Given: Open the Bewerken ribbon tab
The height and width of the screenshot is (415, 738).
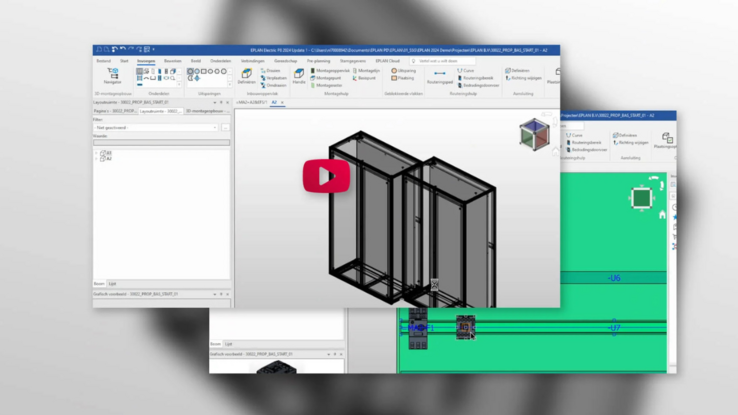Looking at the screenshot, I should pyautogui.click(x=173, y=61).
